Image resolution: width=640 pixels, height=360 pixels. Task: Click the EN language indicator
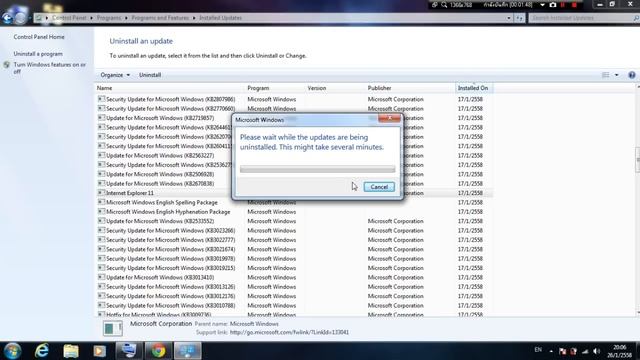538,350
